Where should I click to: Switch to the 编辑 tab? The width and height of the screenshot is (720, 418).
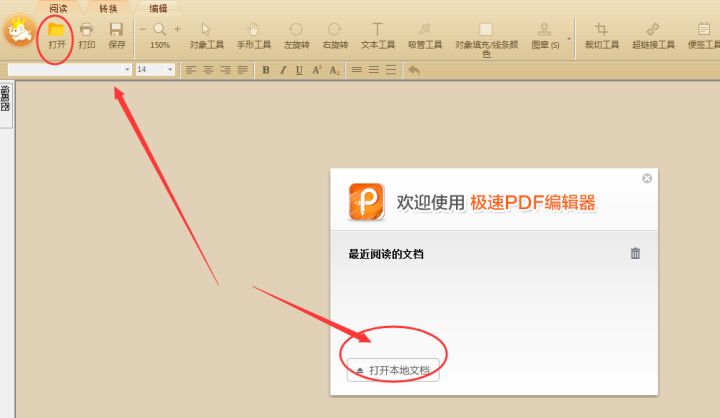click(x=158, y=8)
